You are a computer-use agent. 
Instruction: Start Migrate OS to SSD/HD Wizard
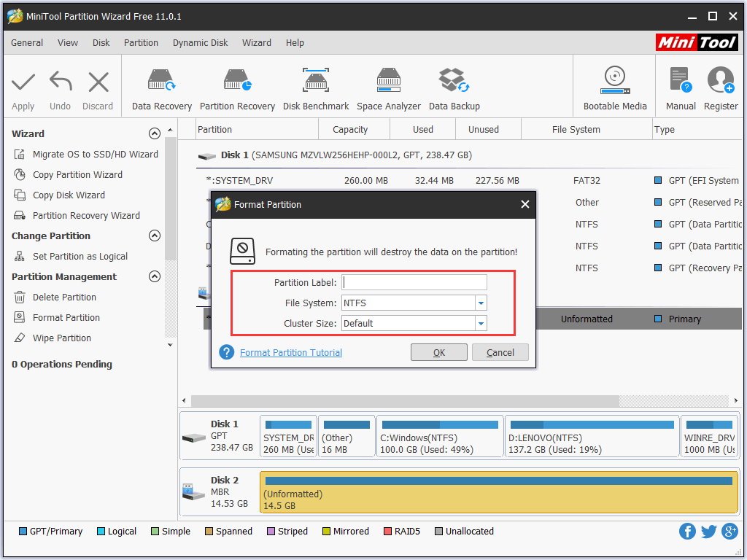click(x=86, y=155)
